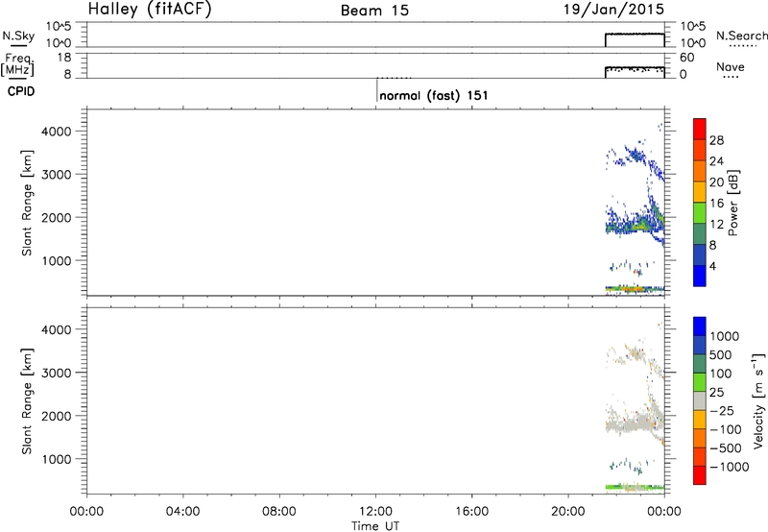Click the red bottom Velocity colorbar segment
The width and height of the screenshot is (768, 532).
click(700, 475)
